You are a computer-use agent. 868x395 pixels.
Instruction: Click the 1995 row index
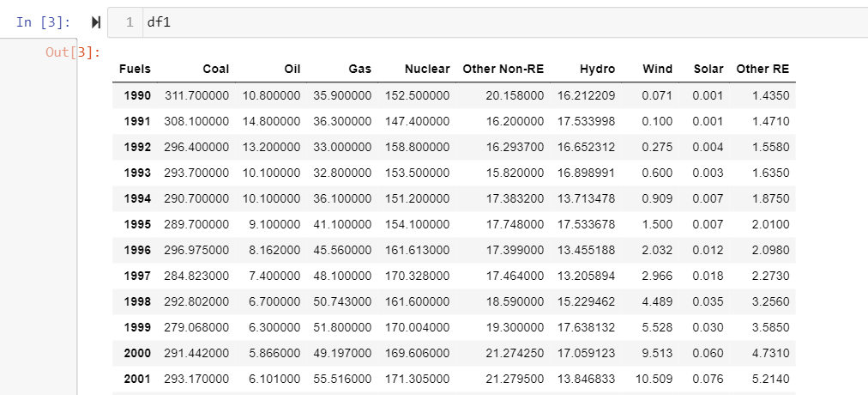click(137, 224)
